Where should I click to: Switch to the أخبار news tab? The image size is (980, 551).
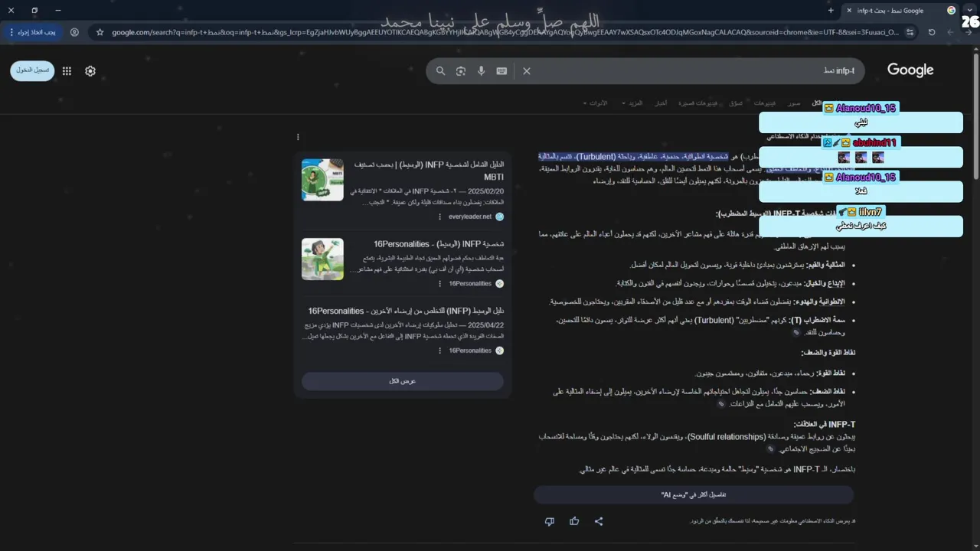click(661, 103)
